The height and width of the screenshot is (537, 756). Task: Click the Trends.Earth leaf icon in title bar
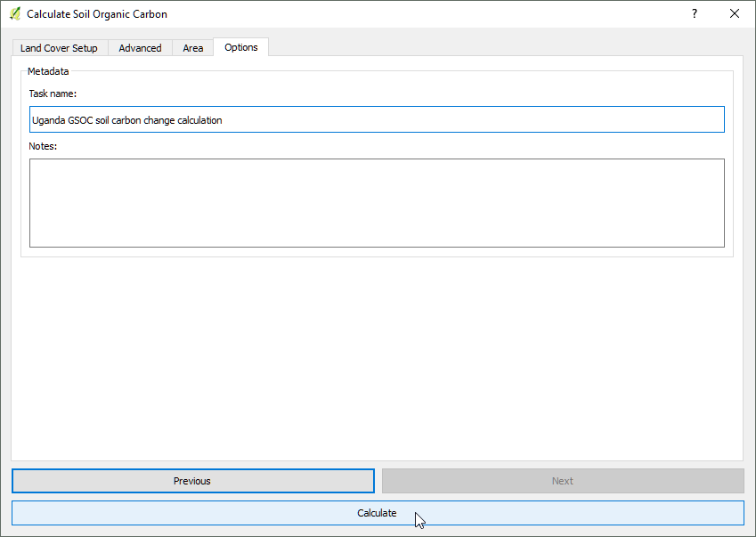pyautogui.click(x=14, y=14)
